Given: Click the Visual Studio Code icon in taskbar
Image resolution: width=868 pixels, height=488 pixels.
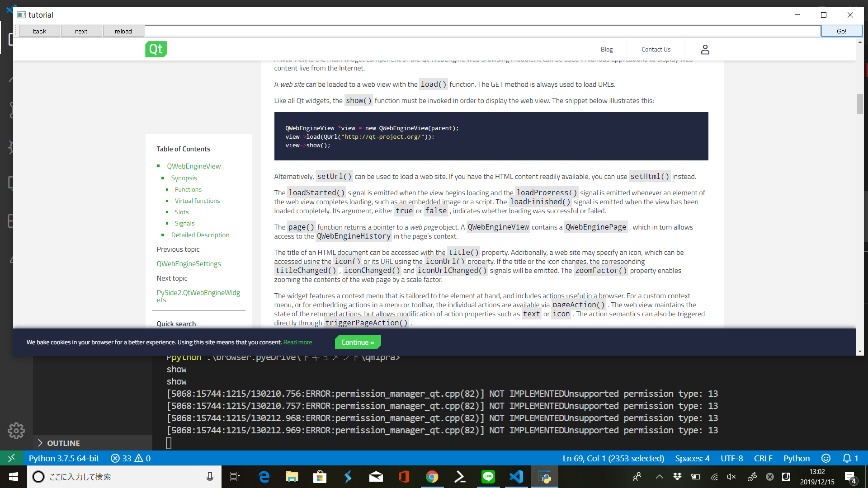Looking at the screenshot, I should pyautogui.click(x=516, y=477).
